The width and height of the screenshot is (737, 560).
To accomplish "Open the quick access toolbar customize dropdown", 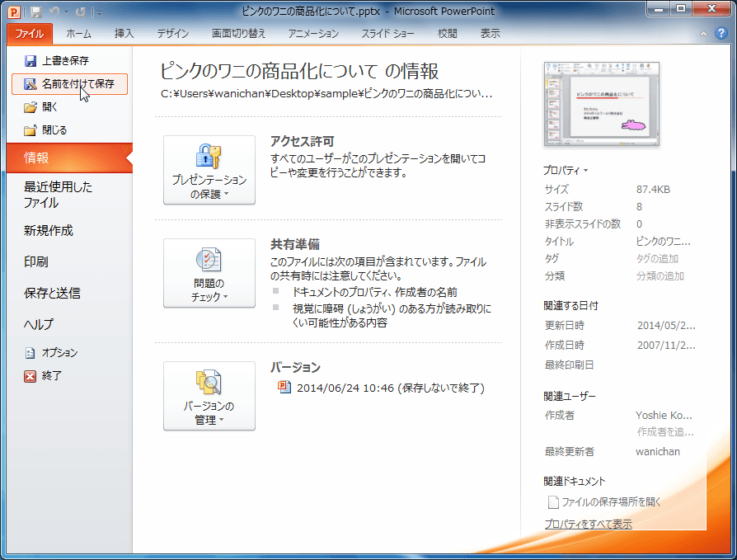I will [x=98, y=12].
